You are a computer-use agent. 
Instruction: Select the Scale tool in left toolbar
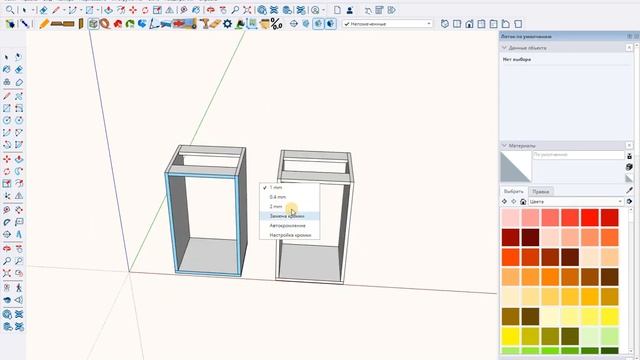tap(7, 184)
